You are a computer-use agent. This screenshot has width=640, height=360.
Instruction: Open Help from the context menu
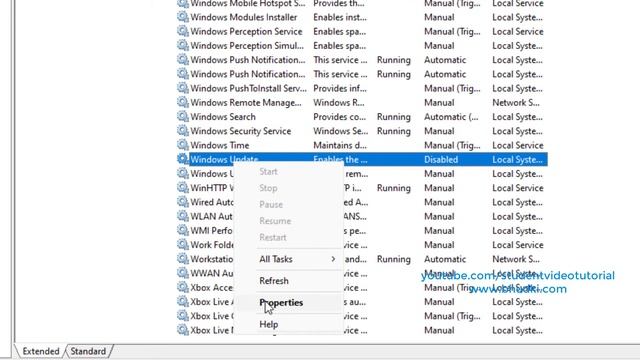[269, 324]
